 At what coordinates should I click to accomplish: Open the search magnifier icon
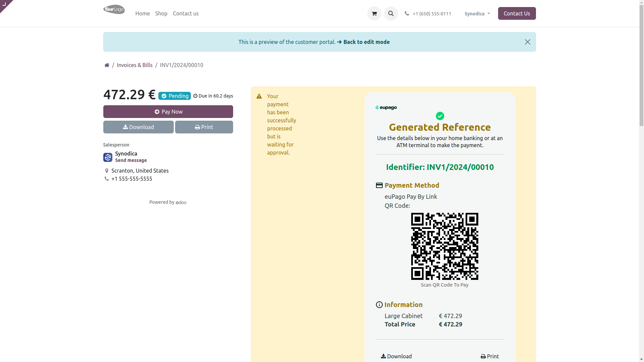391,13
